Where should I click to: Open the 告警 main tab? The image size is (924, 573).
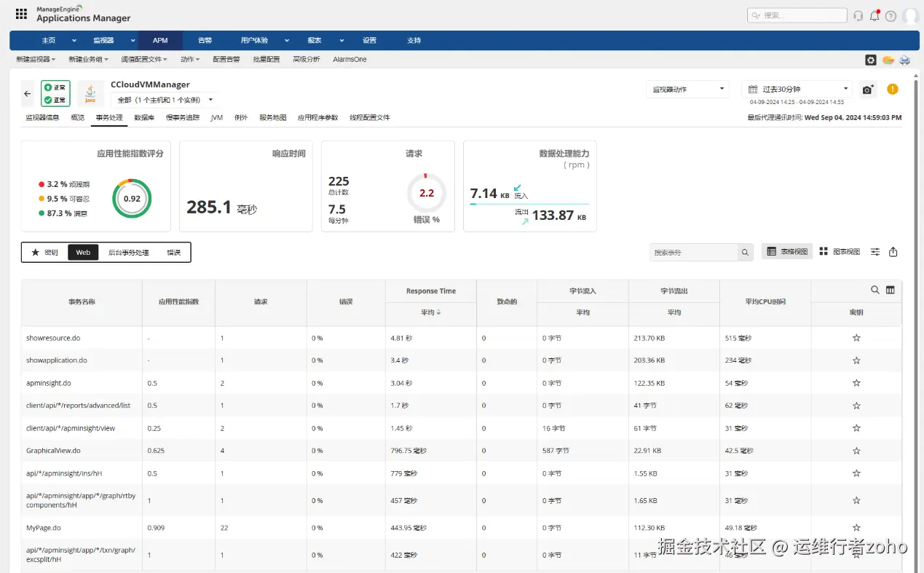pyautogui.click(x=205, y=41)
